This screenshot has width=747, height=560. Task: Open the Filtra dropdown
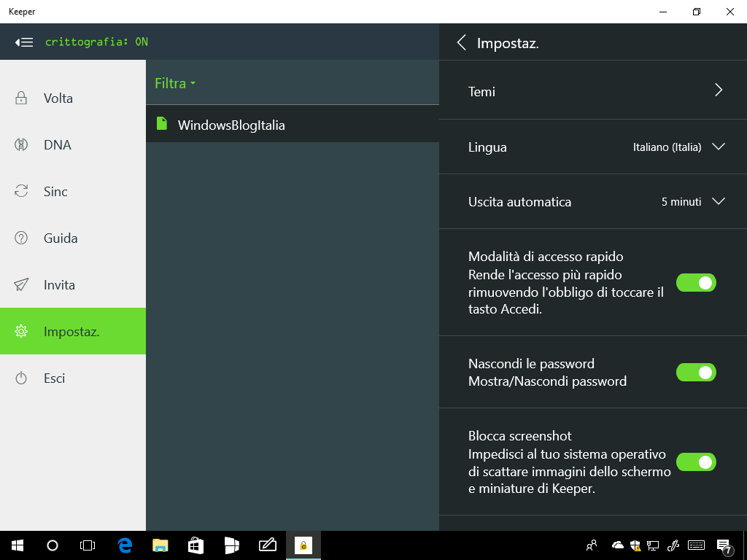click(175, 83)
